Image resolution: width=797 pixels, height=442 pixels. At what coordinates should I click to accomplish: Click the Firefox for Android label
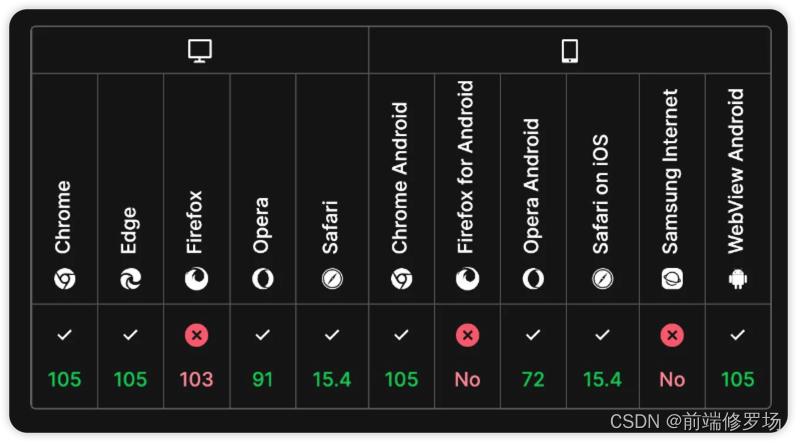[x=466, y=167]
